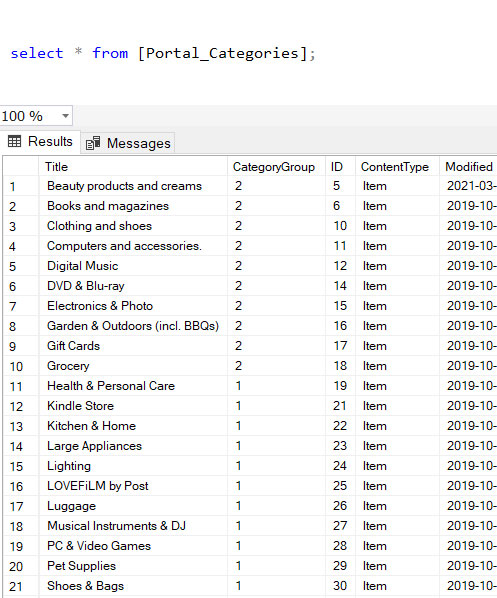Screen dimensions: 497x598
Task: Select cell 'DVD & Blu-ray'
Action: click(133, 286)
